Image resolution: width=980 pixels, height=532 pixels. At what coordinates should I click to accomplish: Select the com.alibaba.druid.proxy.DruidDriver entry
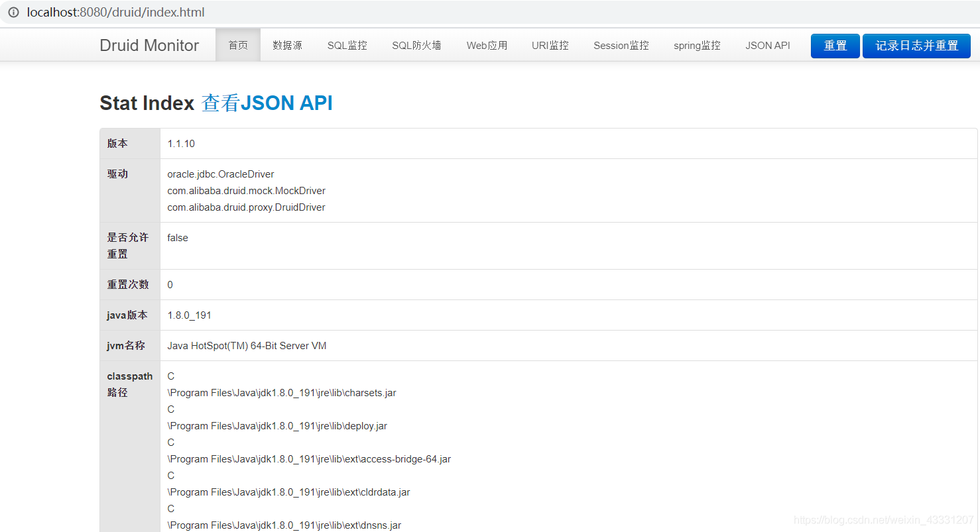[x=246, y=207]
